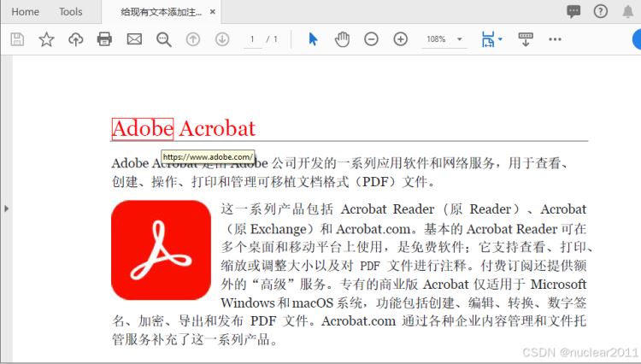The image size is (641, 364).
Task: Show more tools ellipsis
Action: click(555, 39)
